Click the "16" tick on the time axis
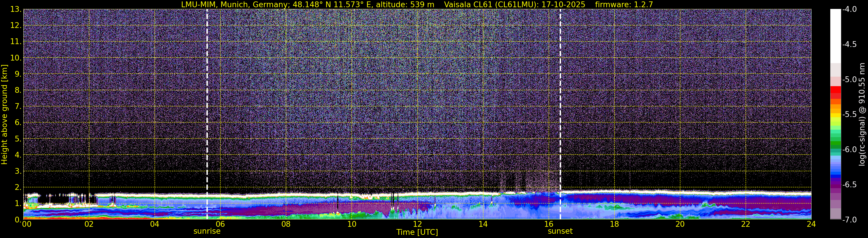 point(548,224)
